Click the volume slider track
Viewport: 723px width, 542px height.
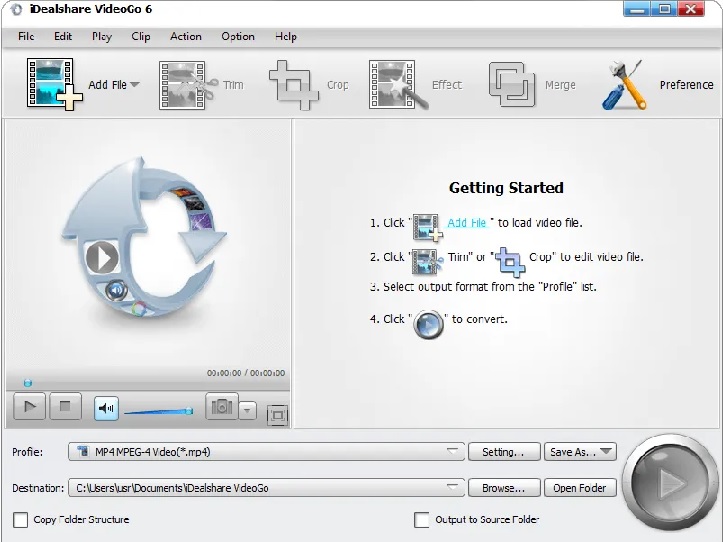156,410
